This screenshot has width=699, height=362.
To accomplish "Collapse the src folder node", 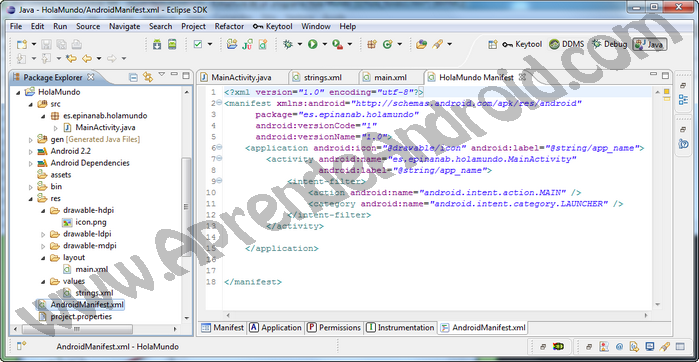I will point(30,104).
